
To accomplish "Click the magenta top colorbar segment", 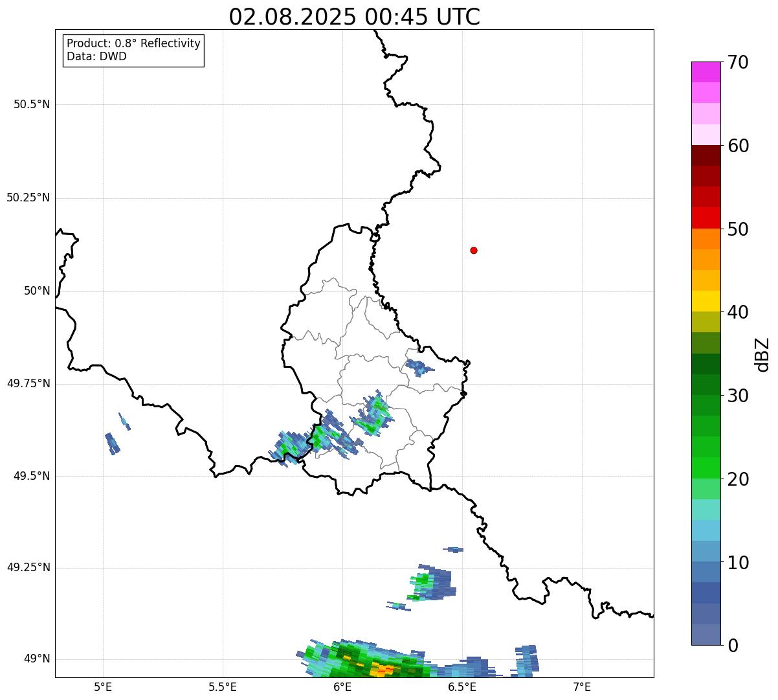I will (706, 72).
